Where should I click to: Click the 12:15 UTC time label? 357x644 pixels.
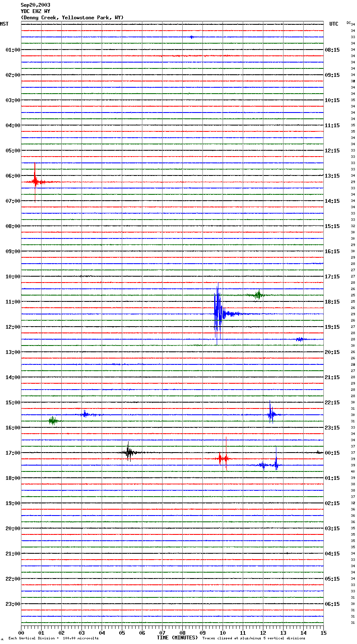click(x=332, y=151)
